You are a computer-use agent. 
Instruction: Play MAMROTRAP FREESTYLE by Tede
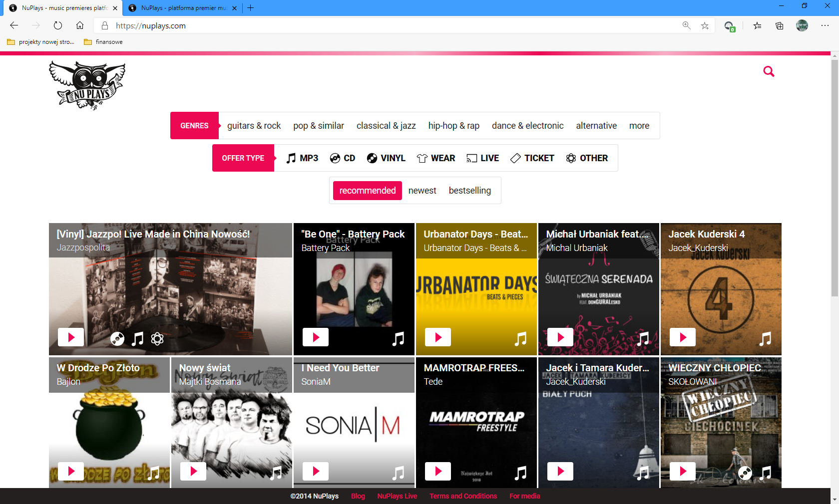[438, 471]
